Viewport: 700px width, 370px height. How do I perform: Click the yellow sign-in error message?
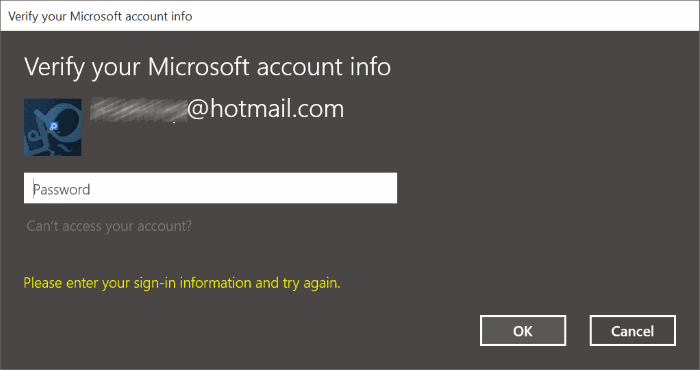(182, 283)
